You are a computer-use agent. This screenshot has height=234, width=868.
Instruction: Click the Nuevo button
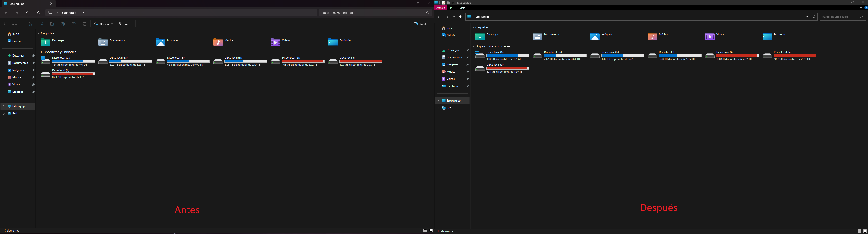[12, 24]
